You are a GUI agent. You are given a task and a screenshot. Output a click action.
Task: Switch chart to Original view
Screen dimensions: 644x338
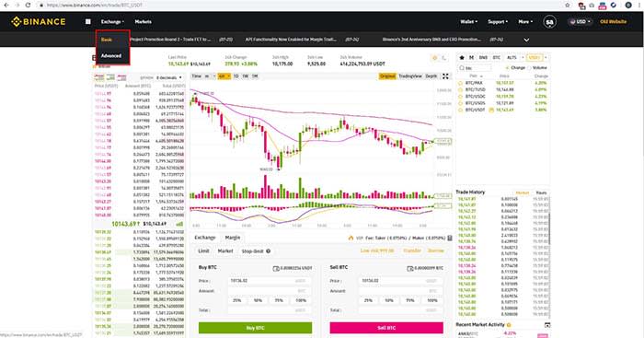pos(387,76)
